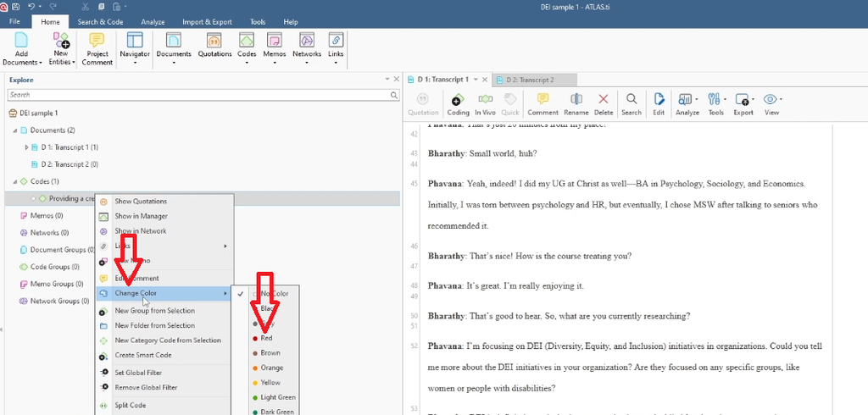Open the Export dropdown in document toolbar

[x=753, y=100]
